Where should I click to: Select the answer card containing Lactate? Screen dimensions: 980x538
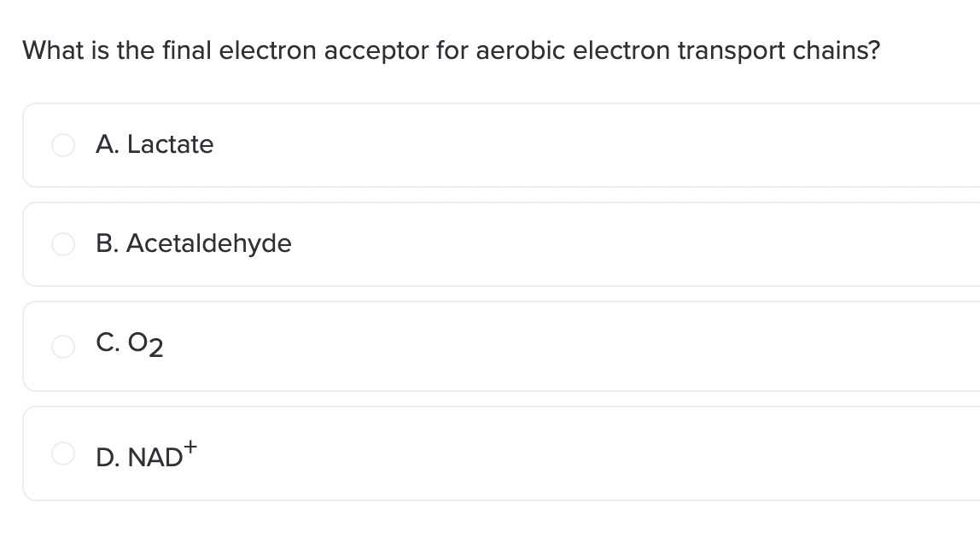coord(501,145)
